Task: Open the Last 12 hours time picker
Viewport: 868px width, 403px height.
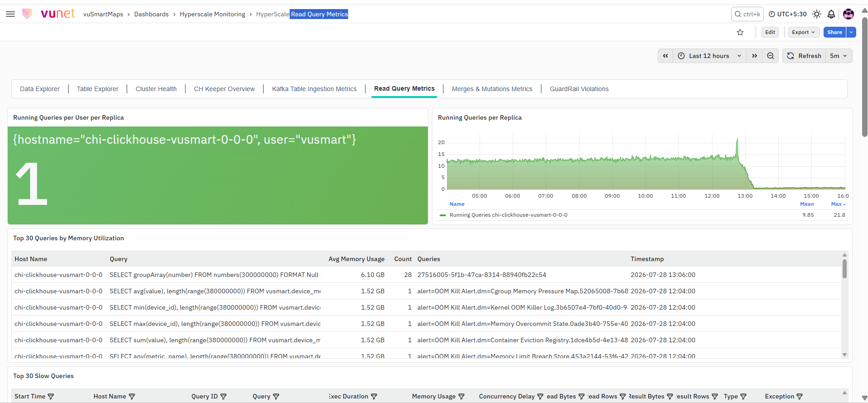Action: (x=710, y=56)
